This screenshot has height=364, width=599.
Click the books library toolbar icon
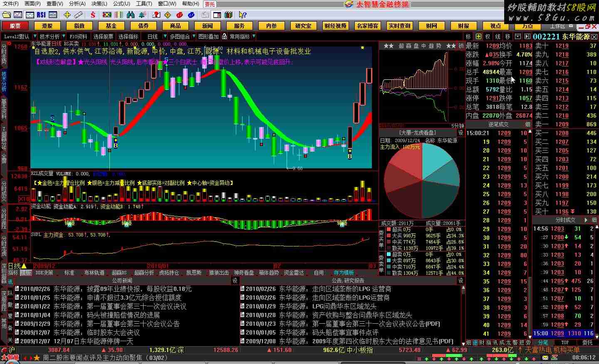point(228,15)
